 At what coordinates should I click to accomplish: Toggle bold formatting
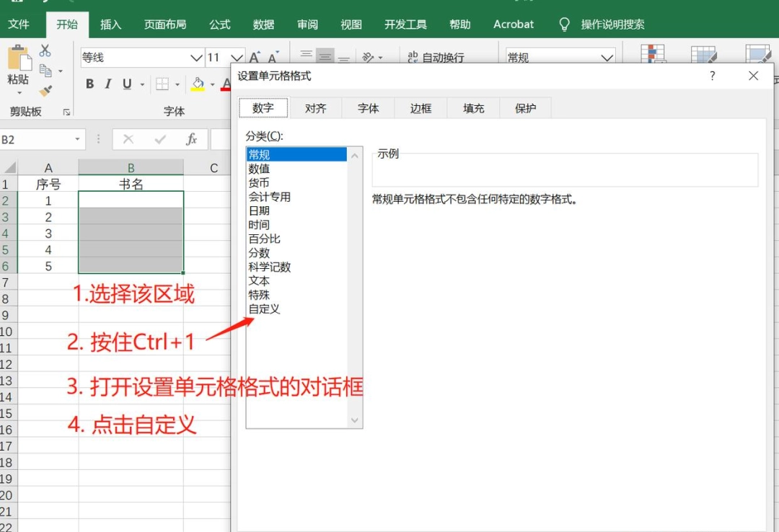coord(90,84)
